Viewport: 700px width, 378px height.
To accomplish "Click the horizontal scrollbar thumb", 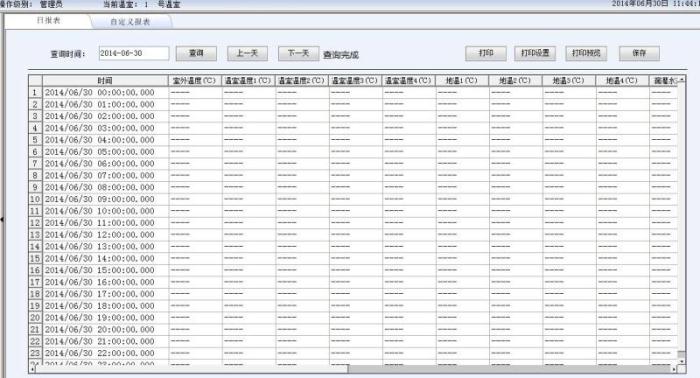I will (x=192, y=370).
